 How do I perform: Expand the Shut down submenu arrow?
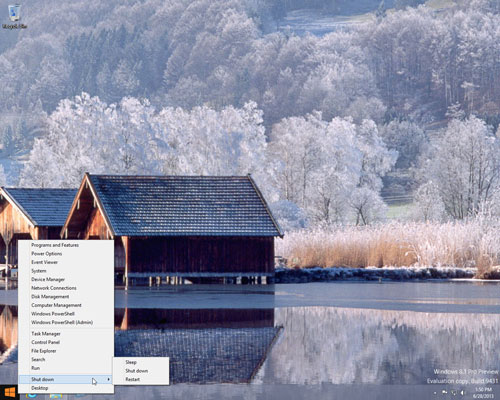point(109,379)
